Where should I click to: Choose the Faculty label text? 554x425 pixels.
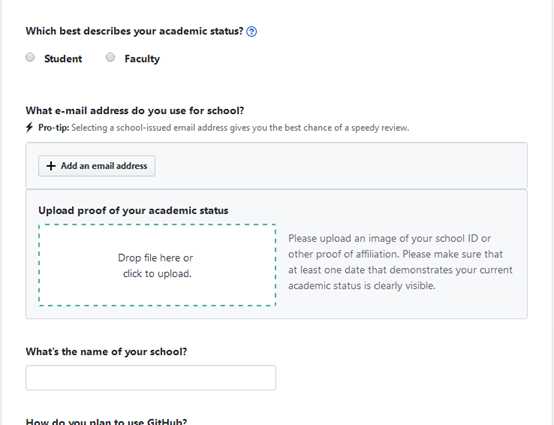pyautogui.click(x=142, y=59)
